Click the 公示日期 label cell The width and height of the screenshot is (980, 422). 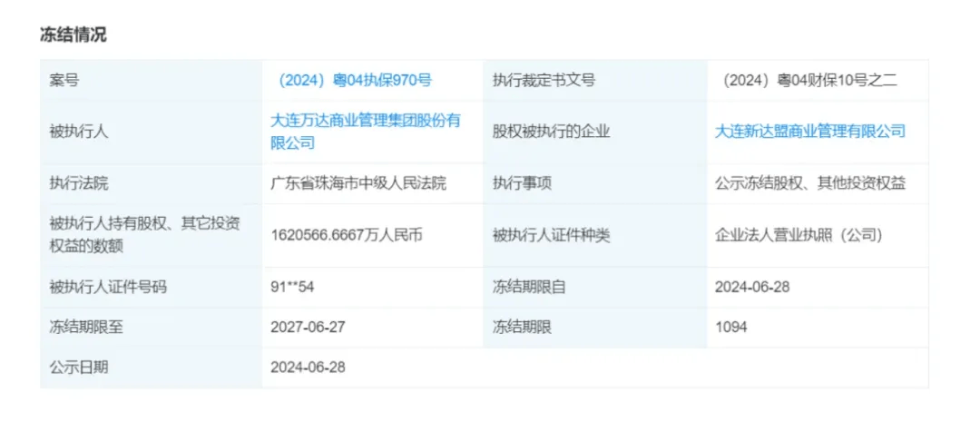click(152, 368)
